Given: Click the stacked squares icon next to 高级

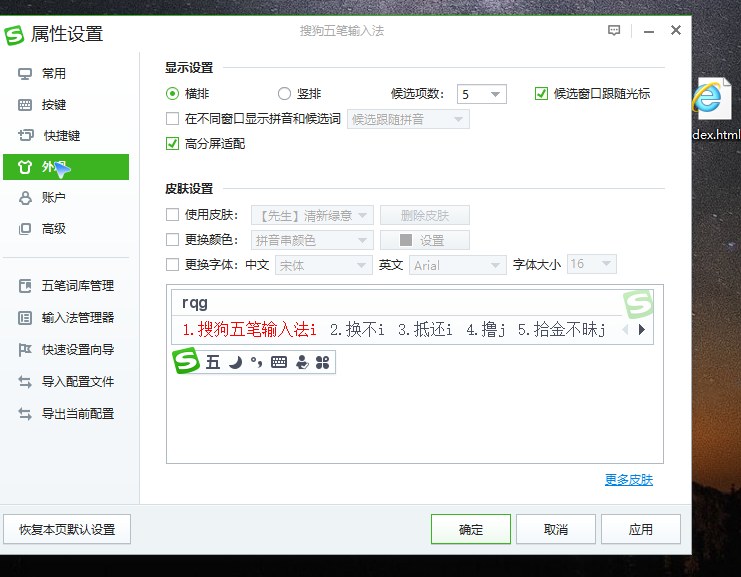Looking at the screenshot, I should 25,229.
